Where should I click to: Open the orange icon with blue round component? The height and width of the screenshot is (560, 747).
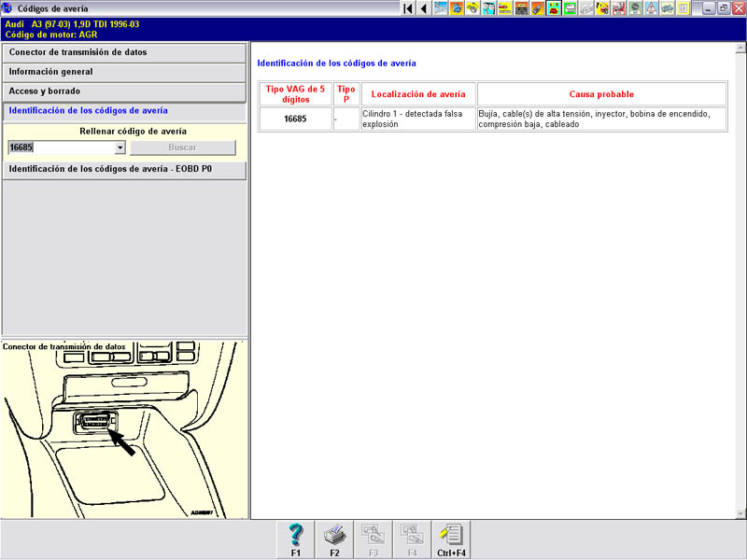click(457, 8)
